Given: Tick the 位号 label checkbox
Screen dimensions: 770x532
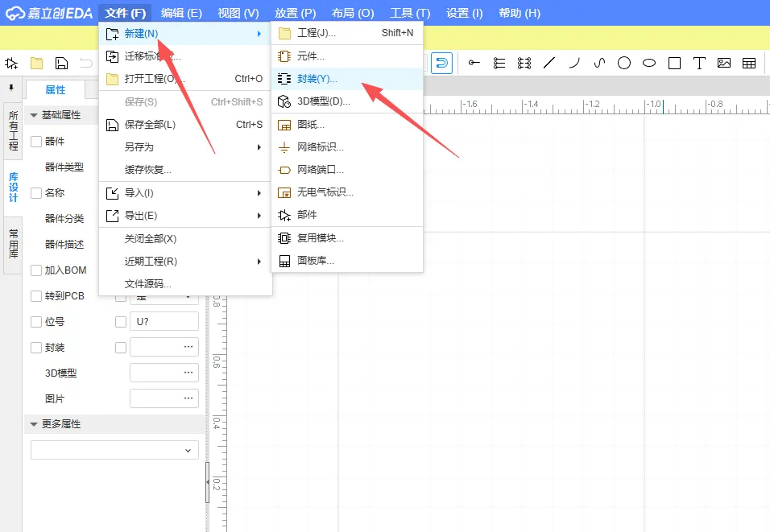Looking at the screenshot, I should (x=36, y=322).
